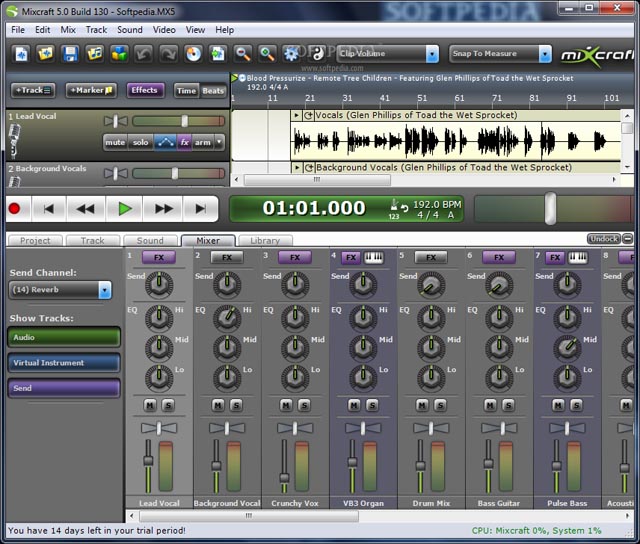Adjust the master volume slider knob
The width and height of the screenshot is (640, 544).
551,208
